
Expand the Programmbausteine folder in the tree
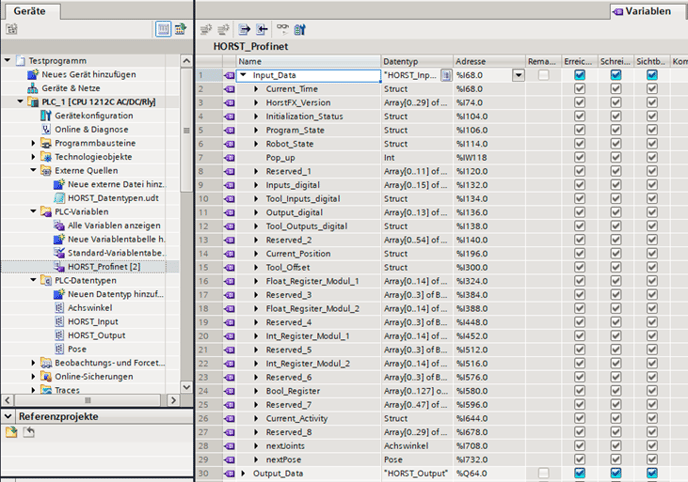tap(33, 143)
